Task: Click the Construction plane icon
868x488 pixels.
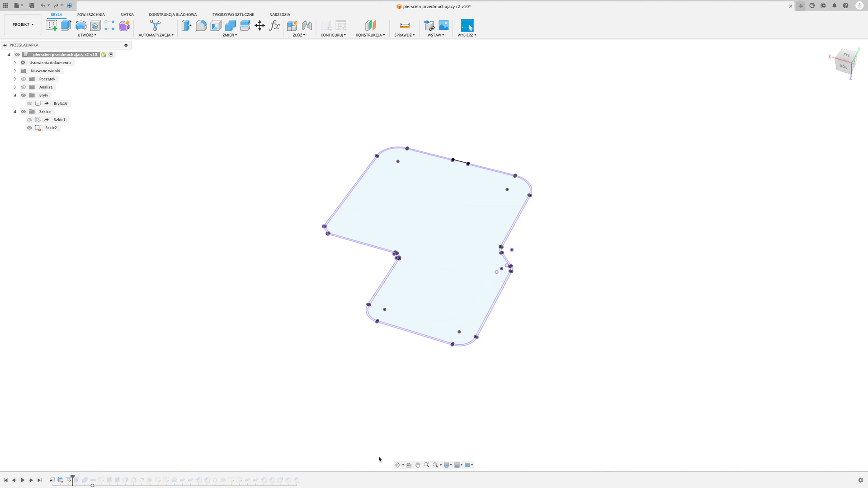Action: point(370,26)
